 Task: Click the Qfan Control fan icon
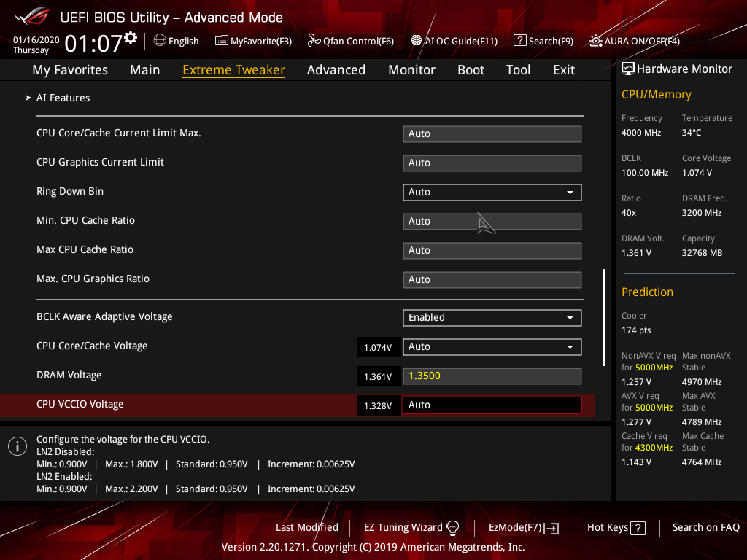click(x=314, y=41)
